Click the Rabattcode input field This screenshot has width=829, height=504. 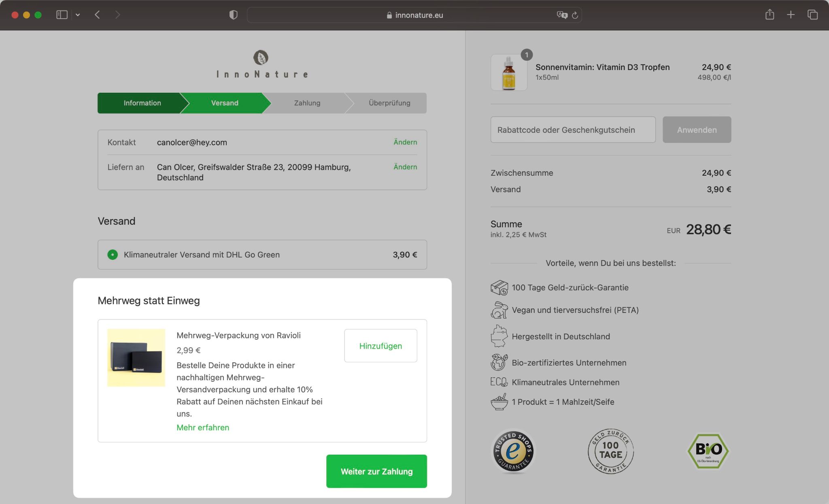(573, 130)
